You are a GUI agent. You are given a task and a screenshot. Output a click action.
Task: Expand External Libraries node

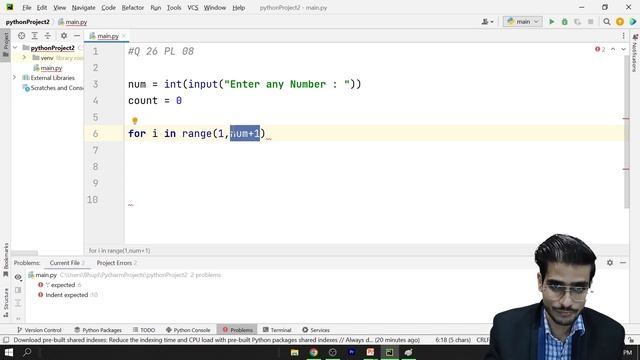point(15,78)
